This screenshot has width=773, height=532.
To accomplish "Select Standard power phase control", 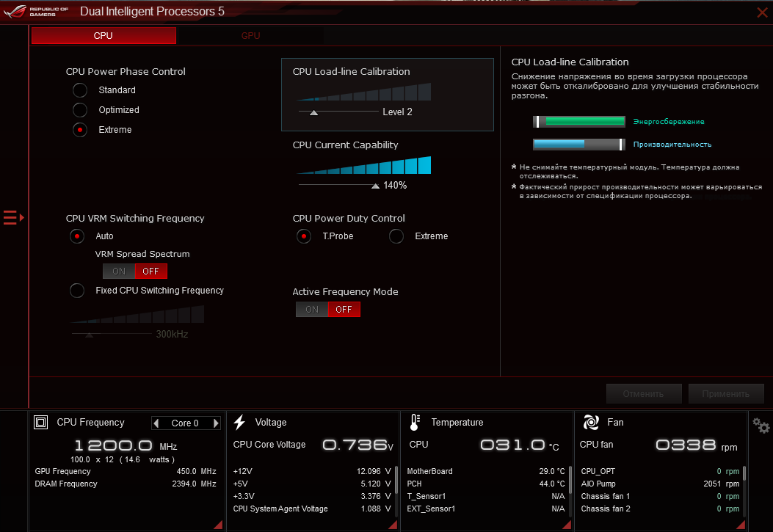I will (x=80, y=90).
